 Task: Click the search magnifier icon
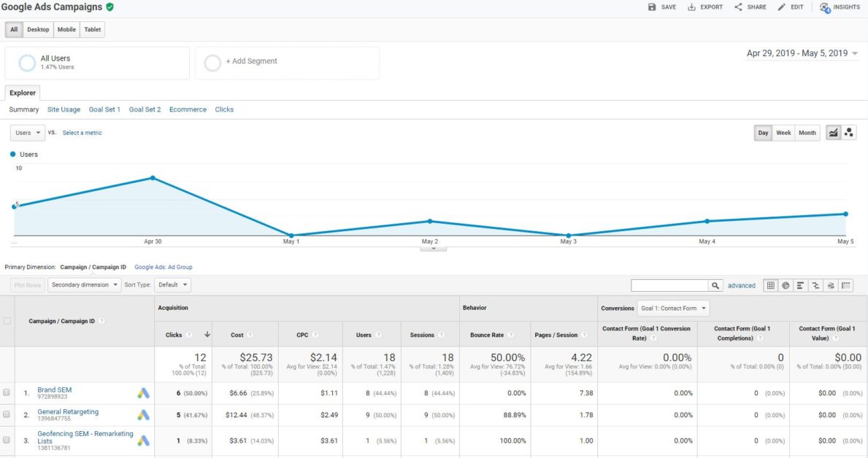pos(715,285)
